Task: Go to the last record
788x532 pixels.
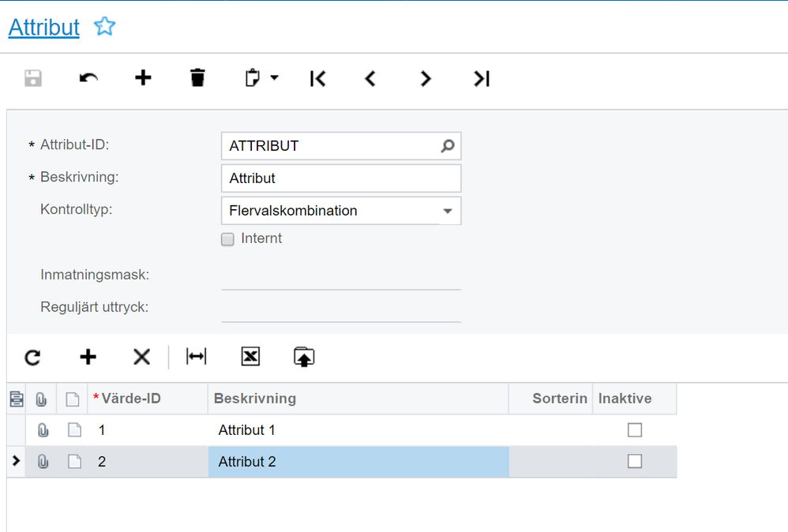Action: 482,78
